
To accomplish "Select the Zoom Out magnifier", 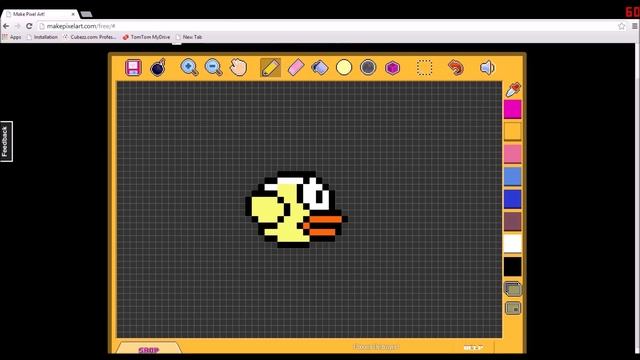I will point(213,67).
